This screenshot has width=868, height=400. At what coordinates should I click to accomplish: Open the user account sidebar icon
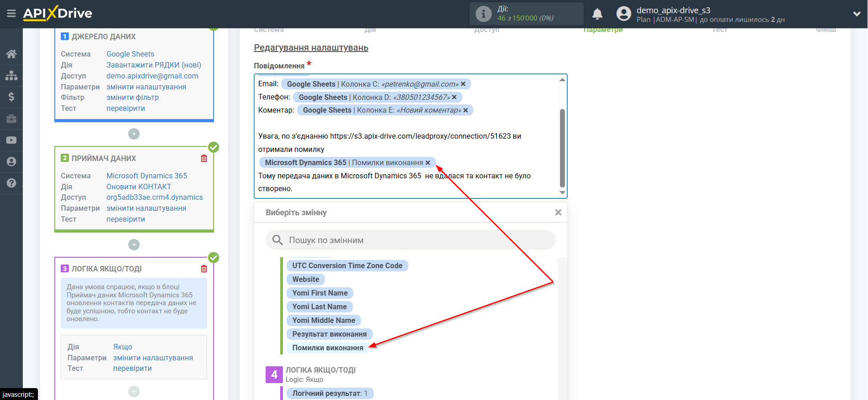pos(11,161)
